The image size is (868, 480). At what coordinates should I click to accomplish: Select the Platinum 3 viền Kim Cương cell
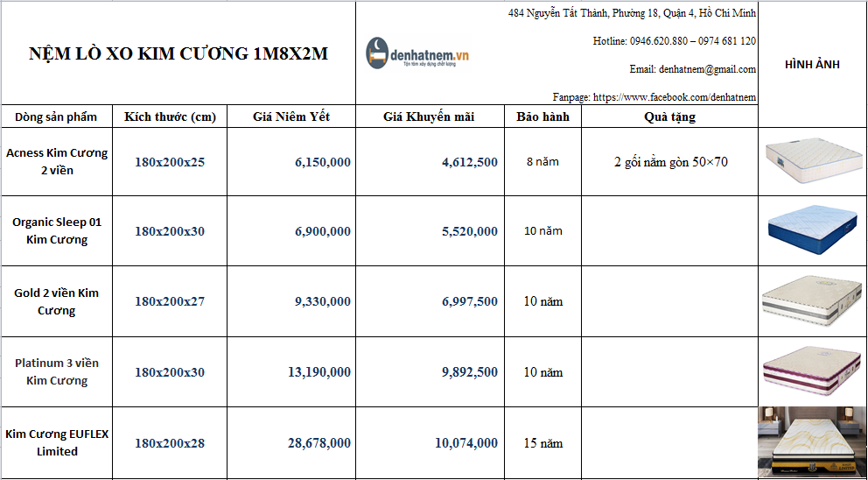coord(57,371)
